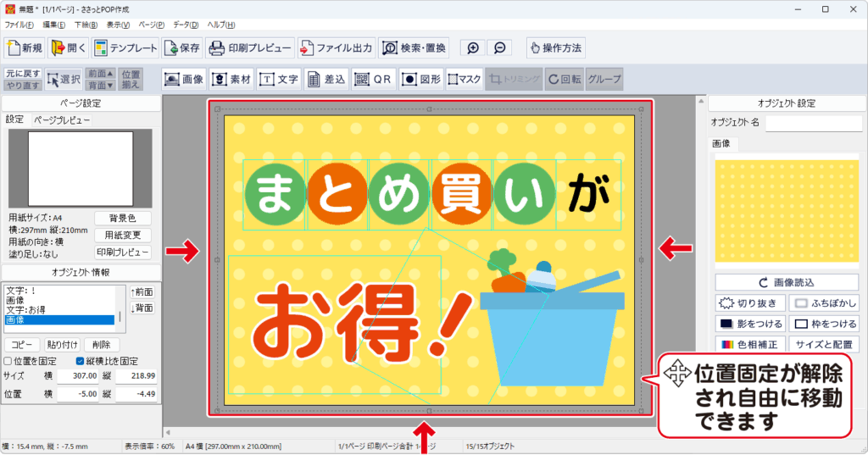Zoom out with the magnifier minus icon
This screenshot has height=455, width=868.
(x=500, y=48)
